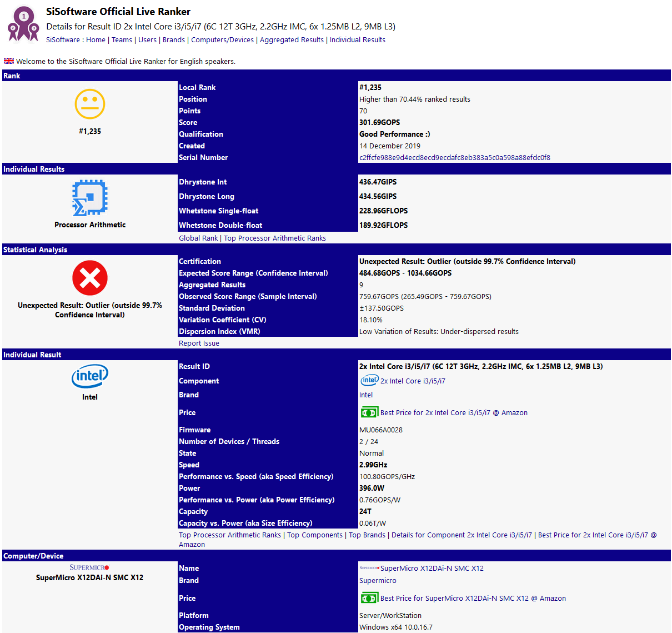Open Details for Component 2x Intel Core link
672x633 pixels.
pyautogui.click(x=462, y=535)
